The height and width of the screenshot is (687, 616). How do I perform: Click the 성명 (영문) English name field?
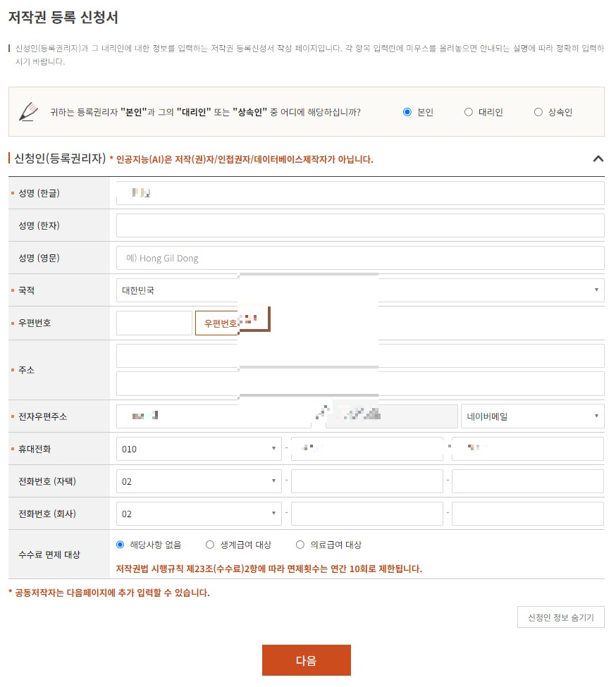click(x=359, y=258)
